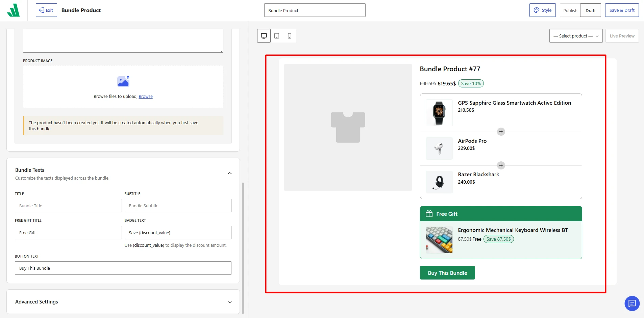Screen dimensions: 644x318
Task: Edit the Bundle Product name field
Action: pyautogui.click(x=315, y=10)
